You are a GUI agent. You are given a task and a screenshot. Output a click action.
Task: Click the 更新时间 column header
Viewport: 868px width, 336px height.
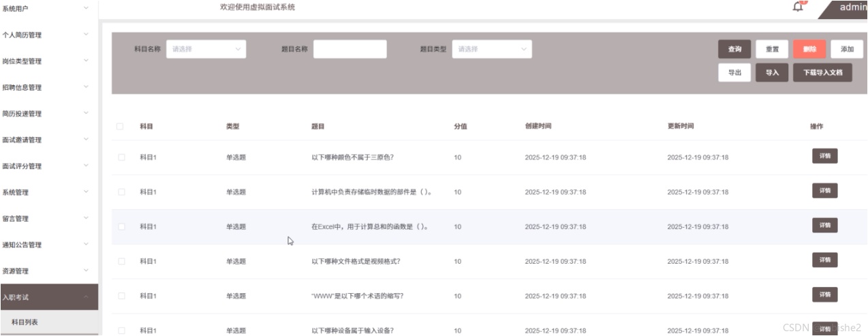pos(681,126)
